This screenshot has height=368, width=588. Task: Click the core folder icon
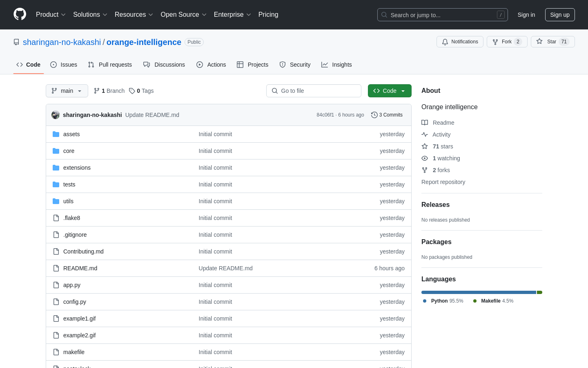pos(56,151)
